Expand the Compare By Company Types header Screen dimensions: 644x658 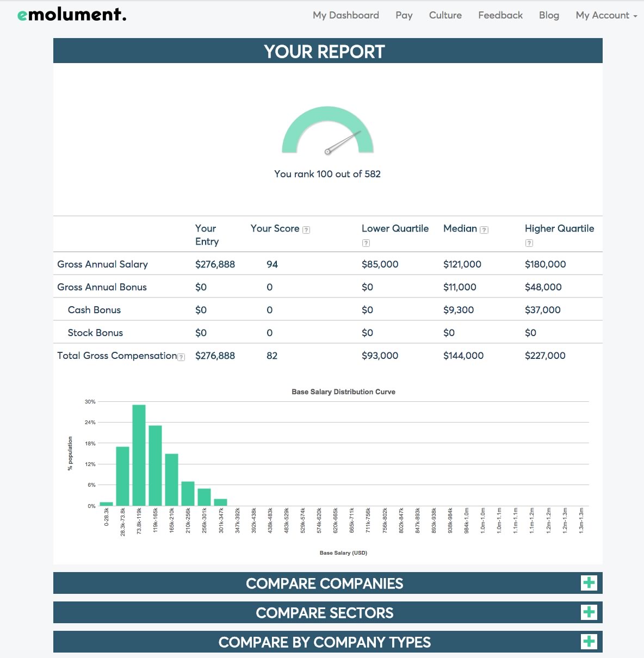324,642
